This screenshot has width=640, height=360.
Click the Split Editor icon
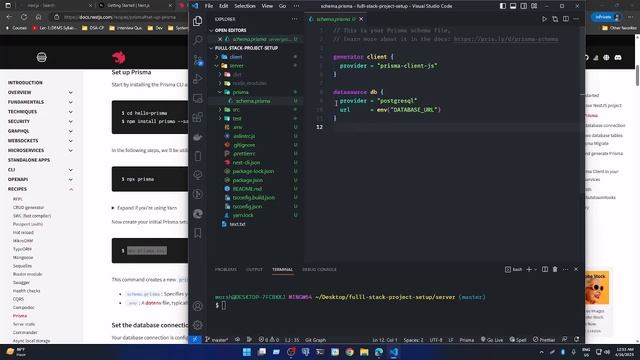pos(566,19)
